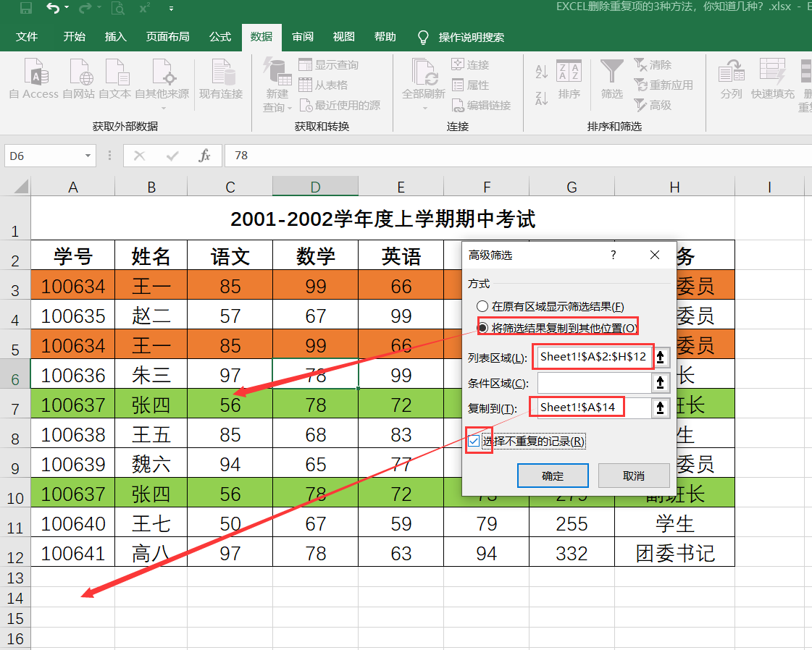The height and width of the screenshot is (650, 812).
Task: Import data from text file (自文本)
Action: click(115, 79)
